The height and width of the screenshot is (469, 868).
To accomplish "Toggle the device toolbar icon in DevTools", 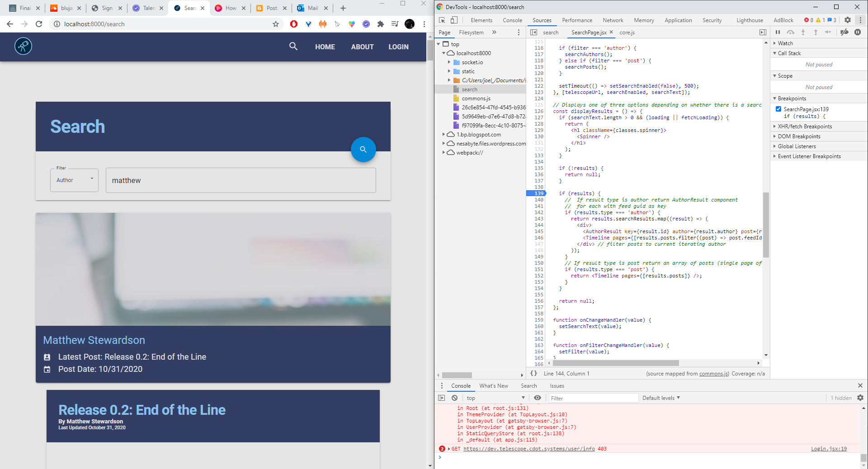I will point(454,20).
